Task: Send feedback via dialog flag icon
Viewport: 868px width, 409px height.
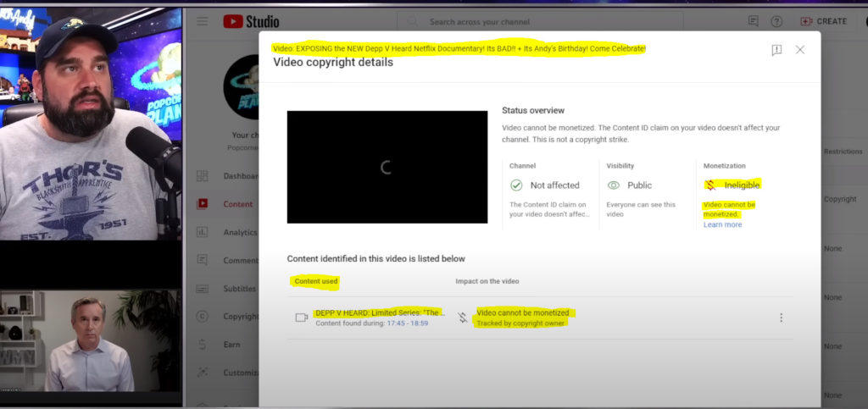Action: coord(776,50)
